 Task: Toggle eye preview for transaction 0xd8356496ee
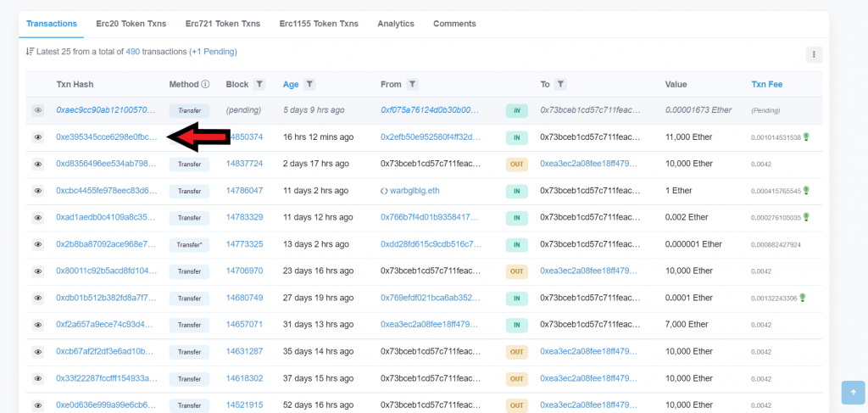[38, 164]
